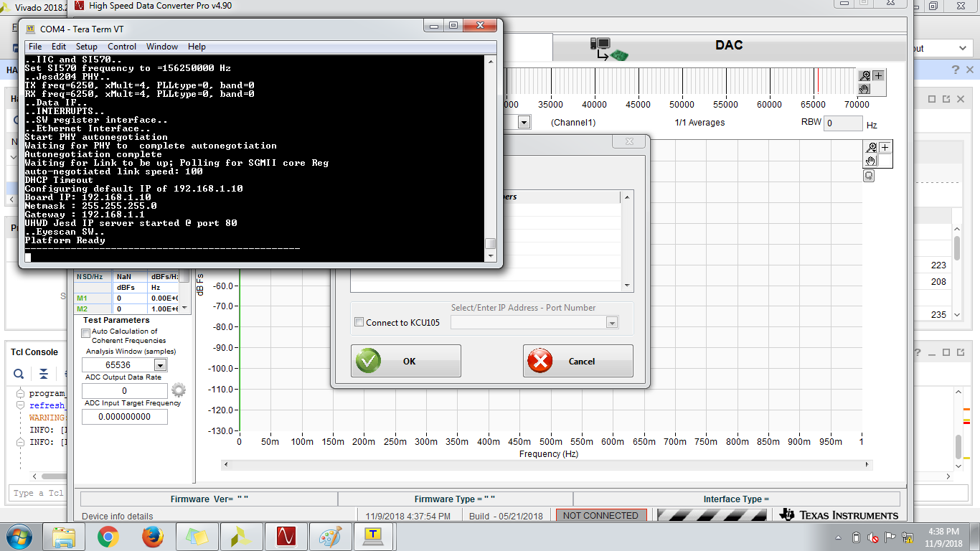Select the zoom tool on the top sample graph
The width and height of the screenshot is (980, 551).
(x=865, y=75)
